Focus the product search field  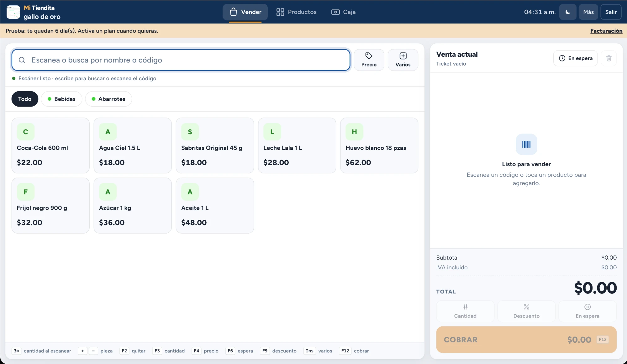[181, 60]
